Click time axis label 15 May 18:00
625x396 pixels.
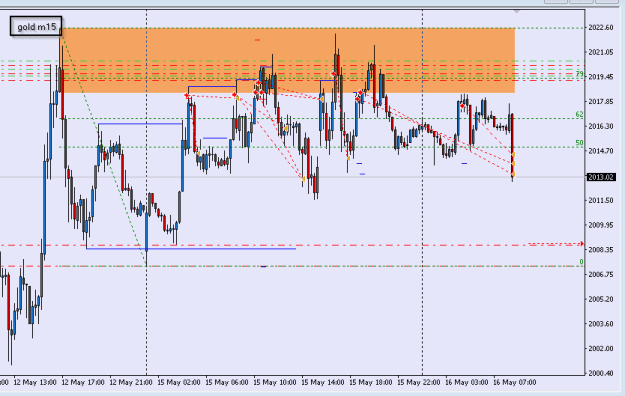(x=371, y=382)
